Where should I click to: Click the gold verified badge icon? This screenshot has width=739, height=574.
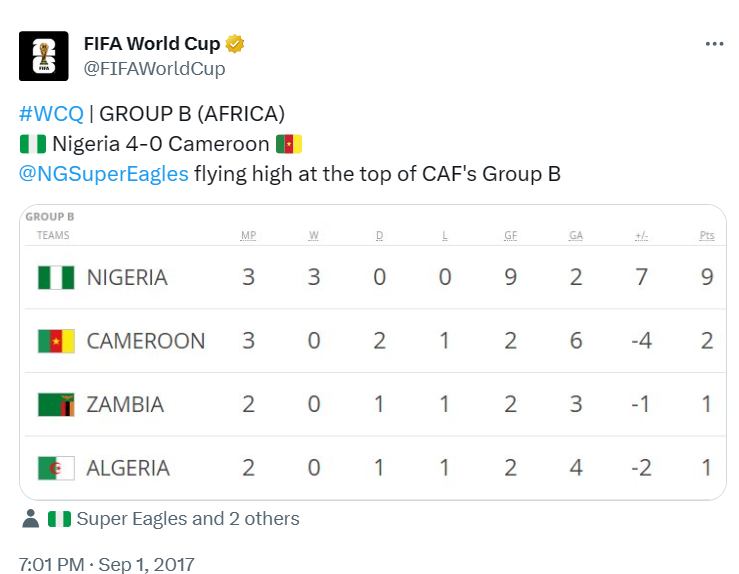[x=235, y=44]
